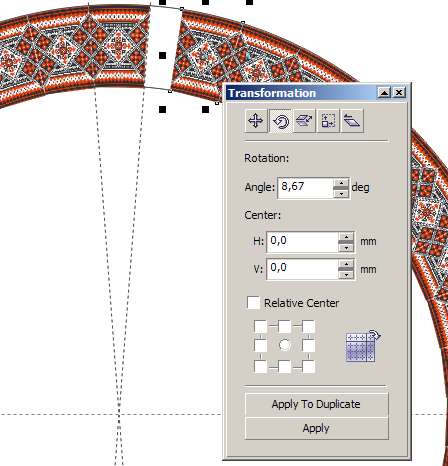Click Apply To Duplicate button
The height and width of the screenshot is (466, 448).
(316, 404)
